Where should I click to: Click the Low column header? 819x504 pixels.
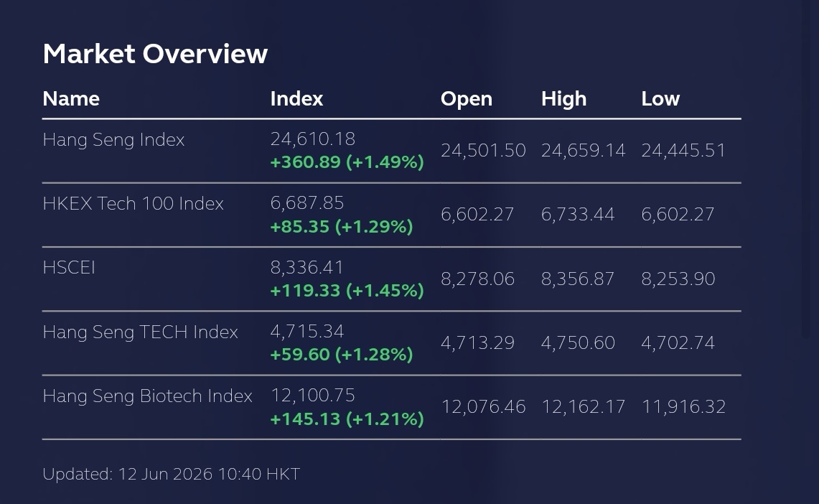(x=661, y=98)
